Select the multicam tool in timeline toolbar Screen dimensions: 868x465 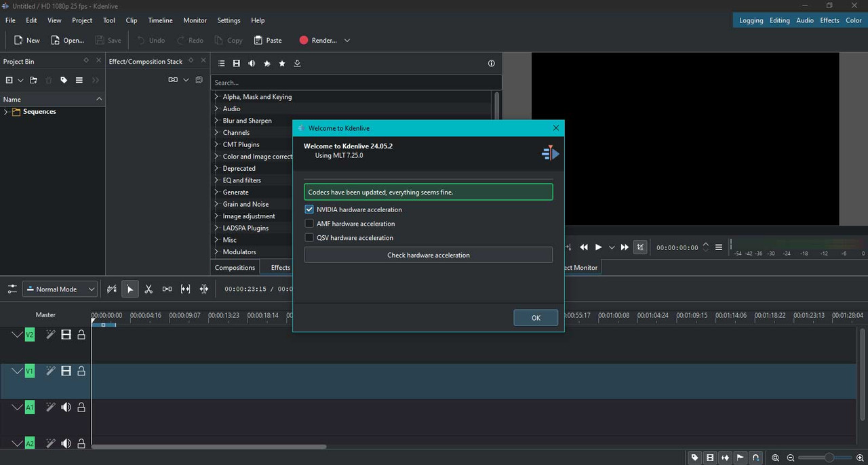[203, 289]
